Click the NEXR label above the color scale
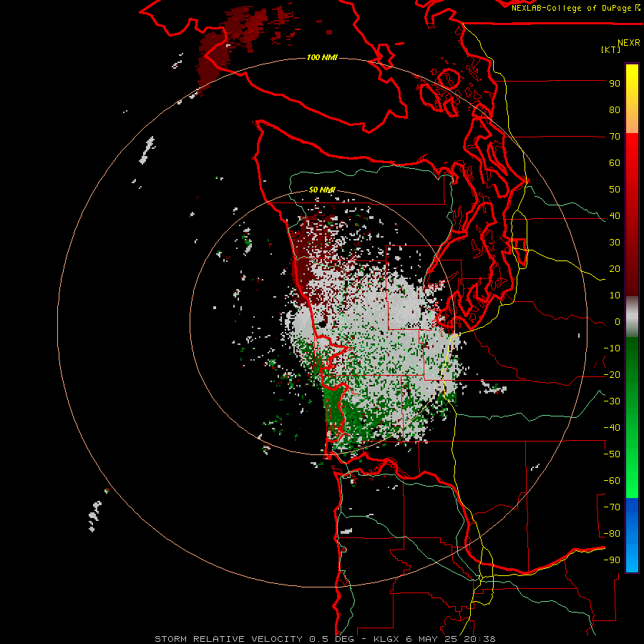Image resolution: width=644 pixels, height=644 pixels. 629,43
